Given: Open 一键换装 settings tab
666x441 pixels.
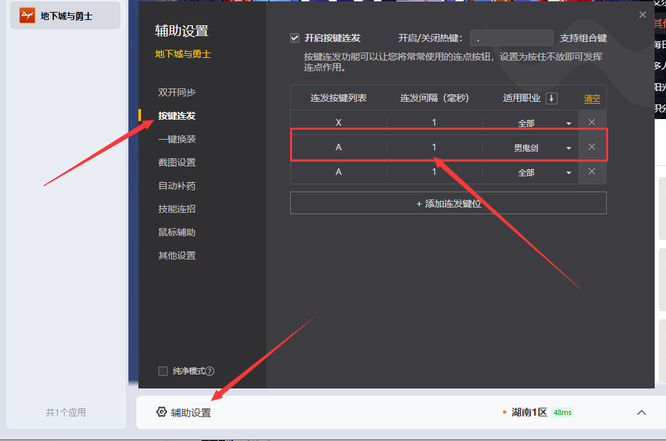Looking at the screenshot, I should tap(177, 139).
